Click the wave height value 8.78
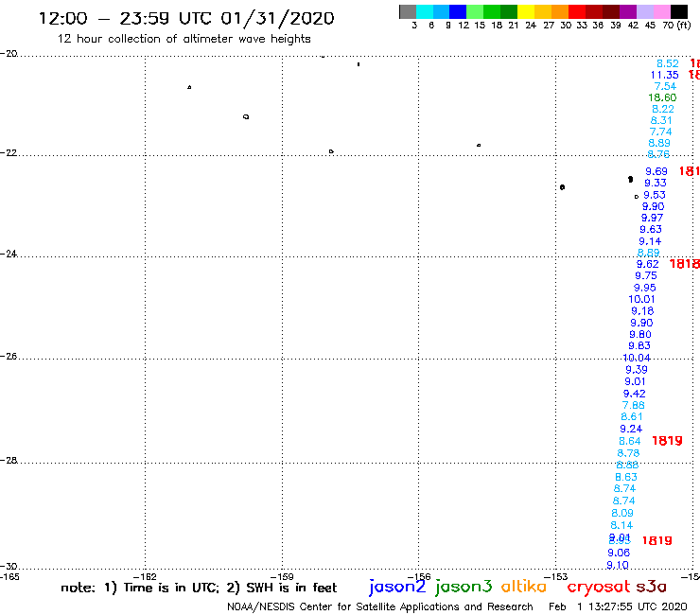The image size is (700, 615). (628, 453)
